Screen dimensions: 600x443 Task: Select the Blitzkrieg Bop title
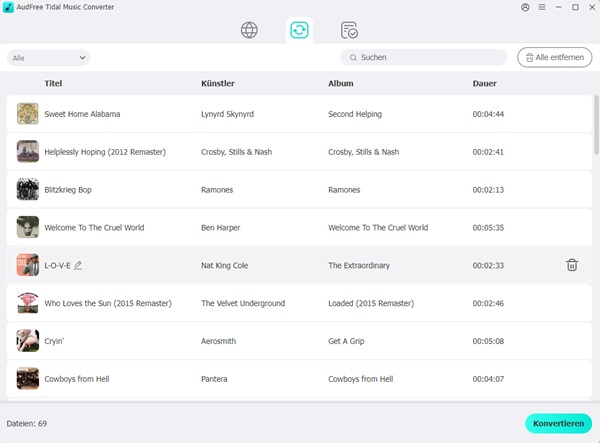[x=68, y=190]
